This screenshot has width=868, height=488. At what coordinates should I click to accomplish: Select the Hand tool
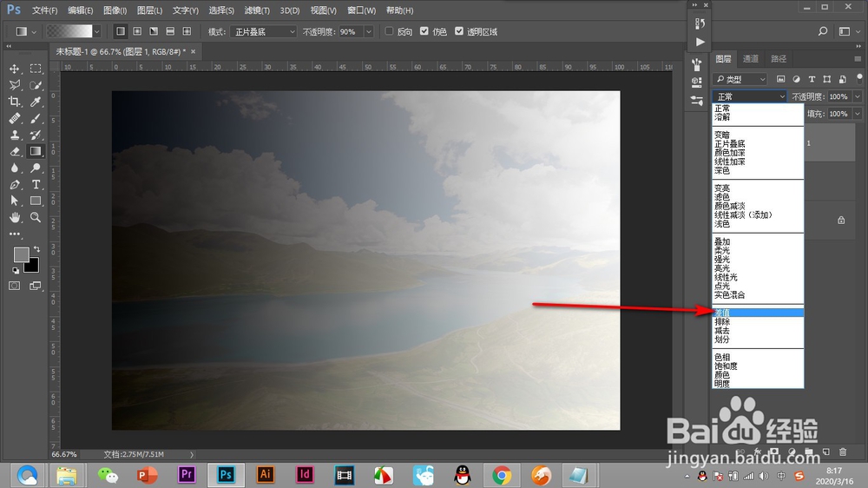pyautogui.click(x=15, y=217)
